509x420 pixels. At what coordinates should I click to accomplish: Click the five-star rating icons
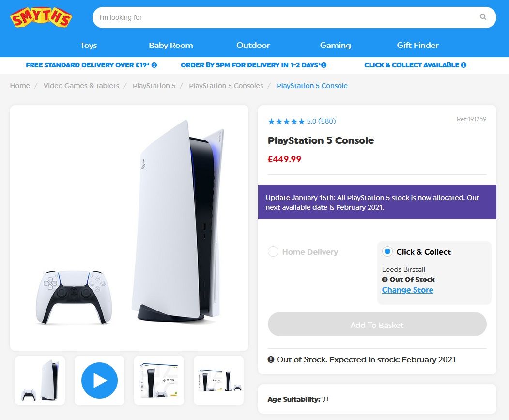click(x=286, y=122)
